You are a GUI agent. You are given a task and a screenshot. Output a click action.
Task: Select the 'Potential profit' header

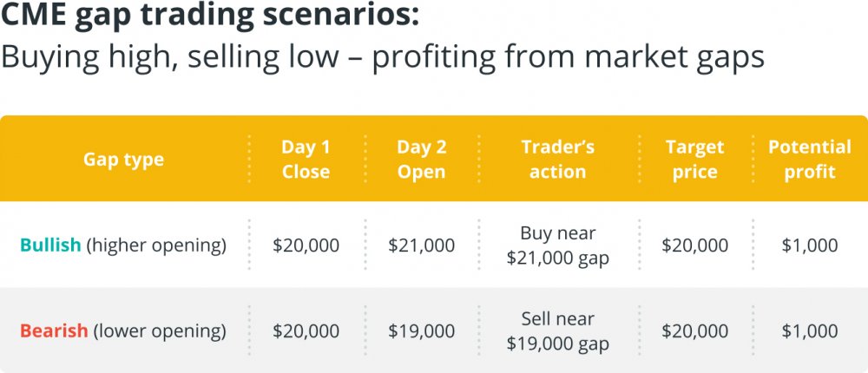(x=809, y=160)
